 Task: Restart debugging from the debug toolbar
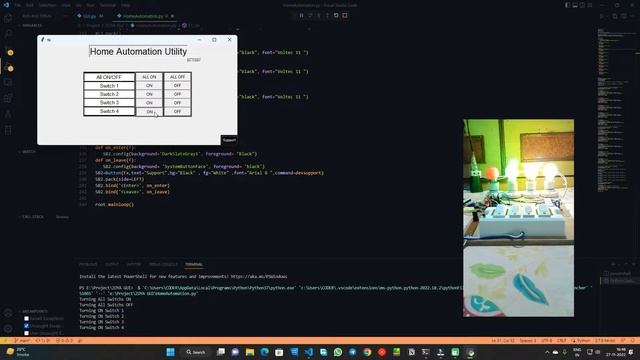click(x=336, y=16)
